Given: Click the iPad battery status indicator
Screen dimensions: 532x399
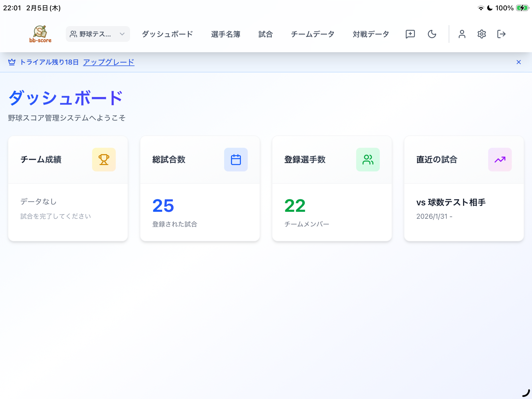Looking at the screenshot, I should 522,8.
